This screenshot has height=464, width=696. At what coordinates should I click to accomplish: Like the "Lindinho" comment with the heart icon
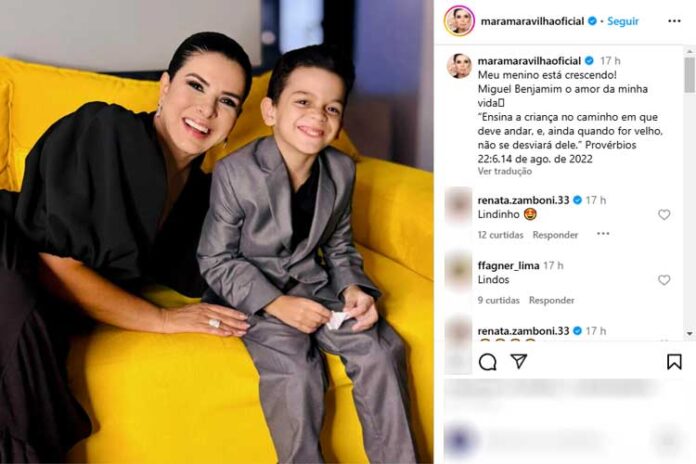click(x=664, y=214)
